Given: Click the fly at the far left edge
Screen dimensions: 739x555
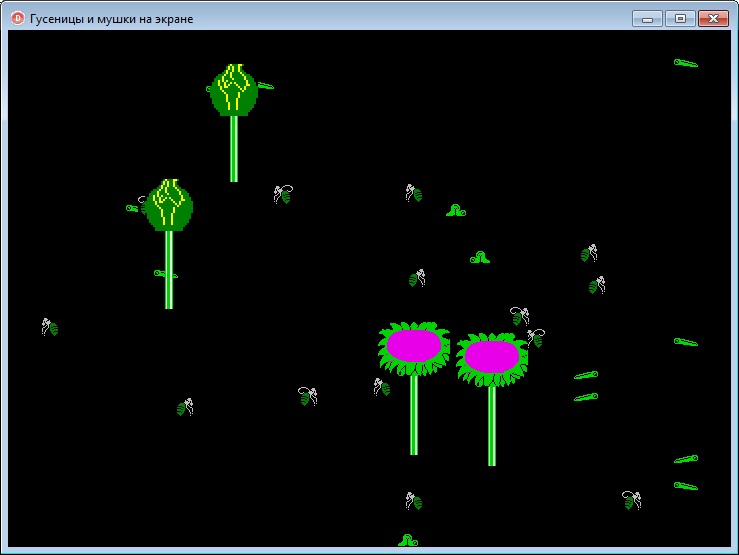Looking at the screenshot, I should pyautogui.click(x=49, y=327).
